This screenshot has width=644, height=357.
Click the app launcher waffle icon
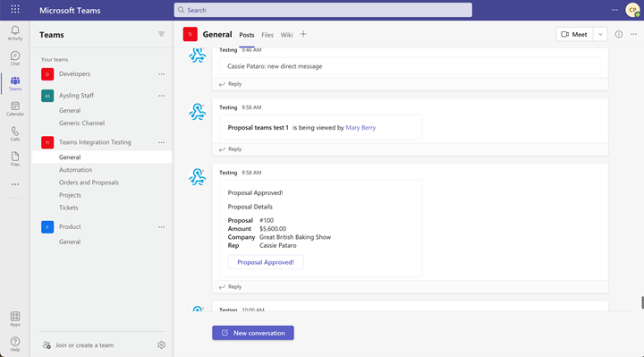pos(15,9)
